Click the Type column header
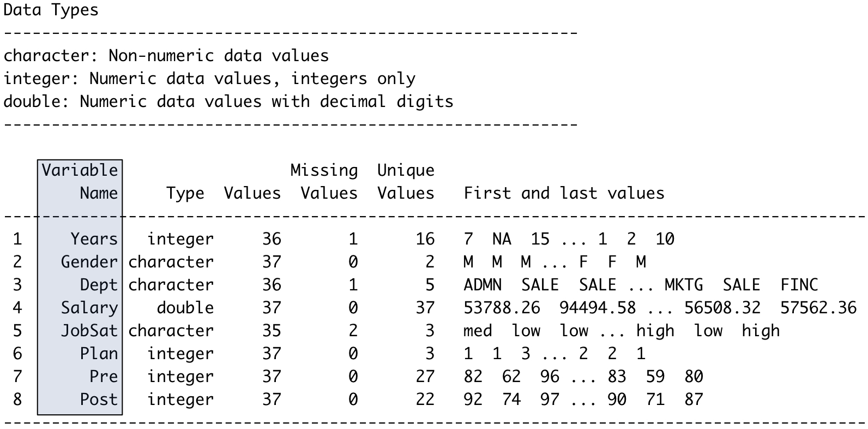This screenshot has width=868, height=429. [x=185, y=193]
